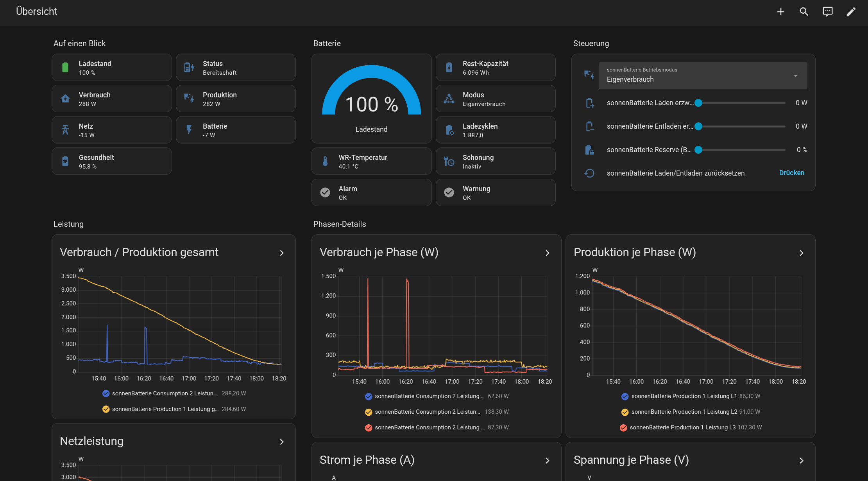Click the pencil edit dashboard icon
Image resolution: width=868 pixels, height=481 pixels.
pos(851,12)
